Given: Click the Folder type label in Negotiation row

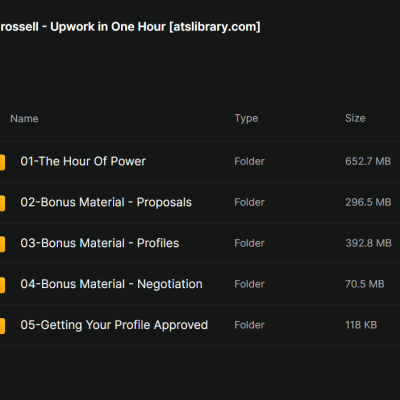Looking at the screenshot, I should click(249, 284).
